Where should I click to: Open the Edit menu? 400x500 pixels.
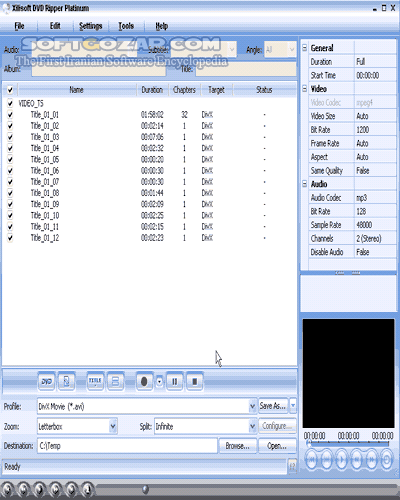click(x=55, y=26)
